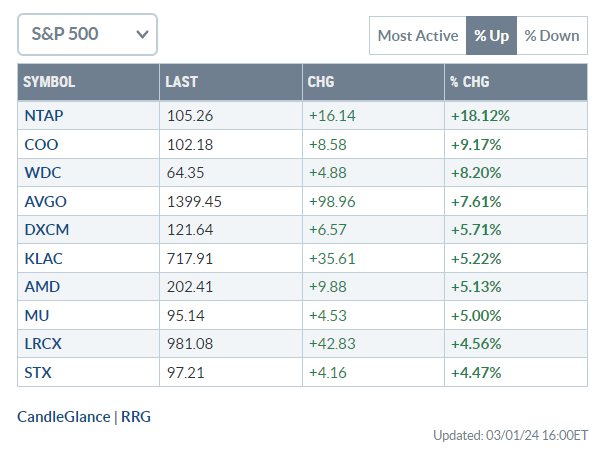Open the DXCM symbol link
Screen dimensions: 600x452
(45, 230)
